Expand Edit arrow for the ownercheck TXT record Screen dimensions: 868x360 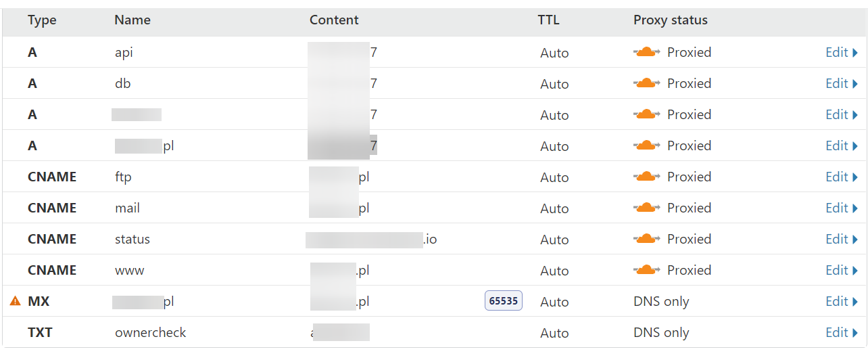point(855,333)
